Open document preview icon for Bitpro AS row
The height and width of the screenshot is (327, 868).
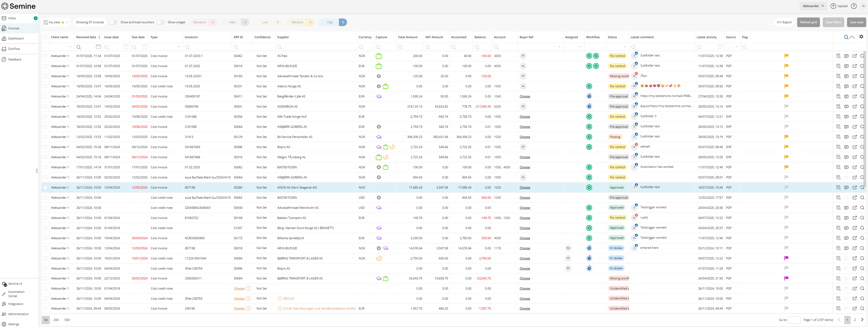pyautogui.click(x=838, y=147)
